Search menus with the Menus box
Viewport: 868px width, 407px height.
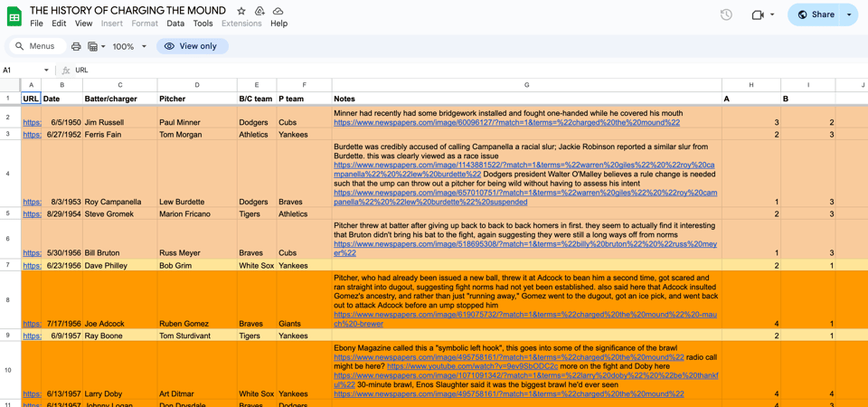[x=34, y=46]
